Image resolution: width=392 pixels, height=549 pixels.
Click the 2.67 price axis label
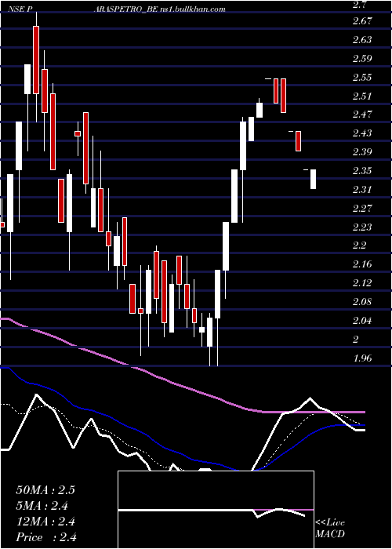(362, 21)
